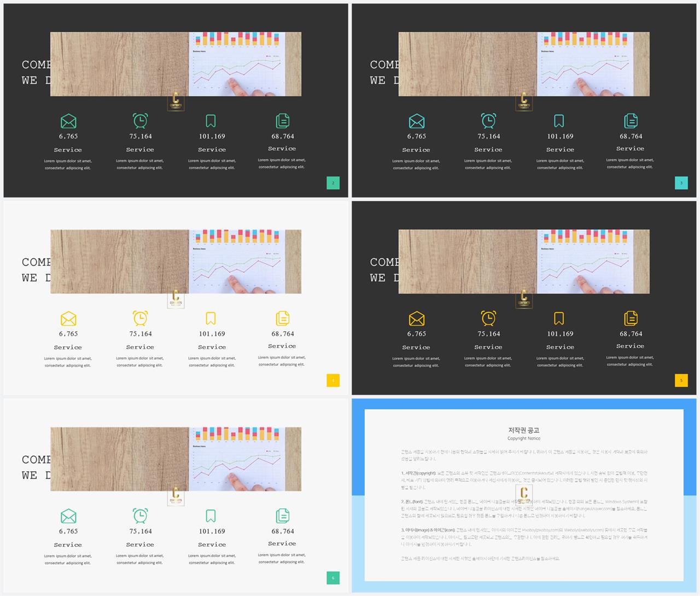Click 75,164 on the light slide 4
The width and height of the screenshot is (700, 596).
point(141,334)
